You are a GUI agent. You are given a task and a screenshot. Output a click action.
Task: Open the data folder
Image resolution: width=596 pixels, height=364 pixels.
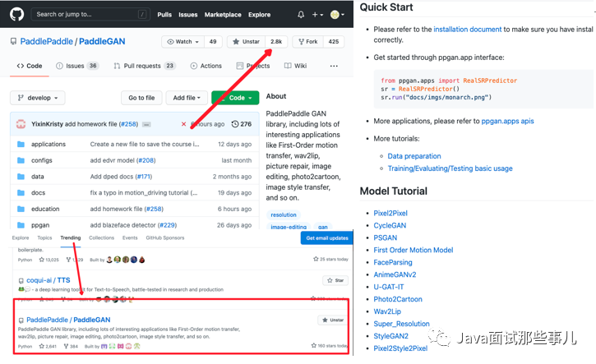click(37, 177)
